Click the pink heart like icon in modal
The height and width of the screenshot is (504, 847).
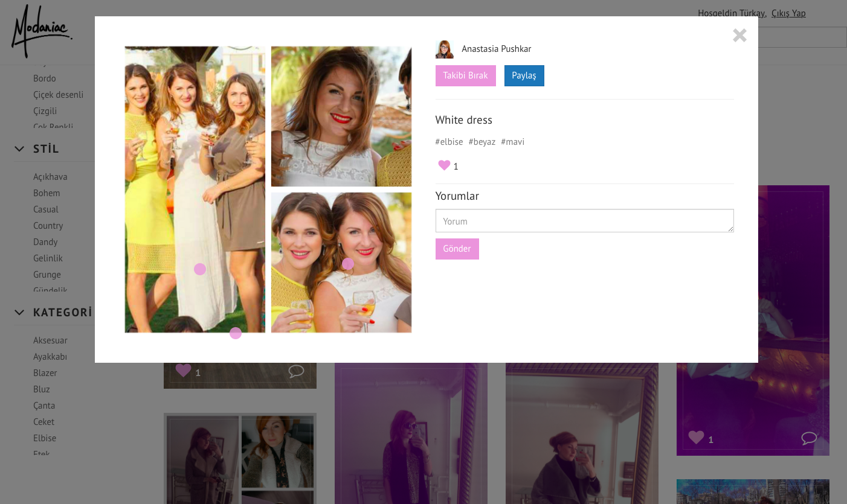(444, 165)
